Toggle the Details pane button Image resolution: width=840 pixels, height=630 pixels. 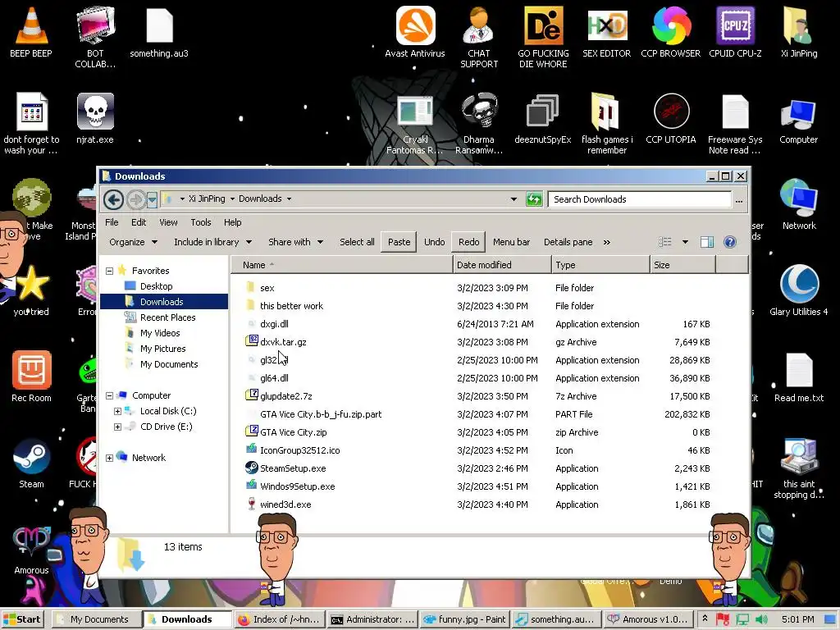point(568,242)
